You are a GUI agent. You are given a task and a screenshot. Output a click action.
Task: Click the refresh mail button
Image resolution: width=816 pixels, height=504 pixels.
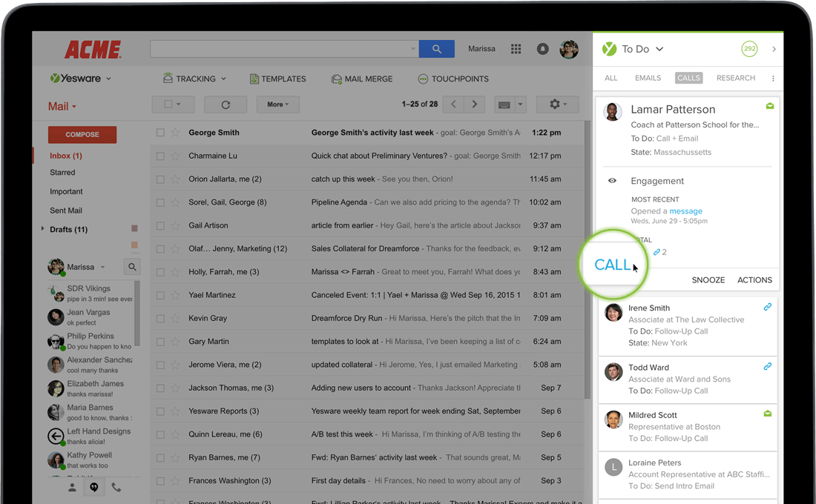pos(226,105)
